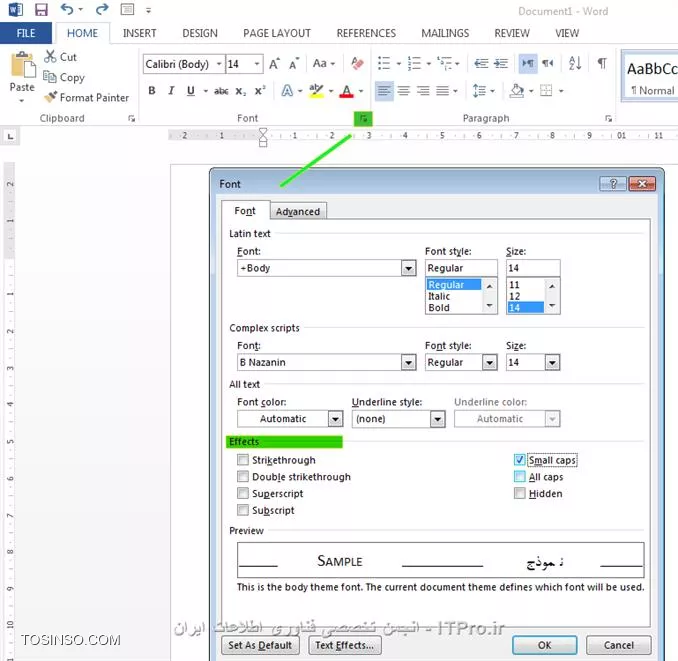Cut the selected text
The height and width of the screenshot is (661, 678).
pyautogui.click(x=60, y=57)
